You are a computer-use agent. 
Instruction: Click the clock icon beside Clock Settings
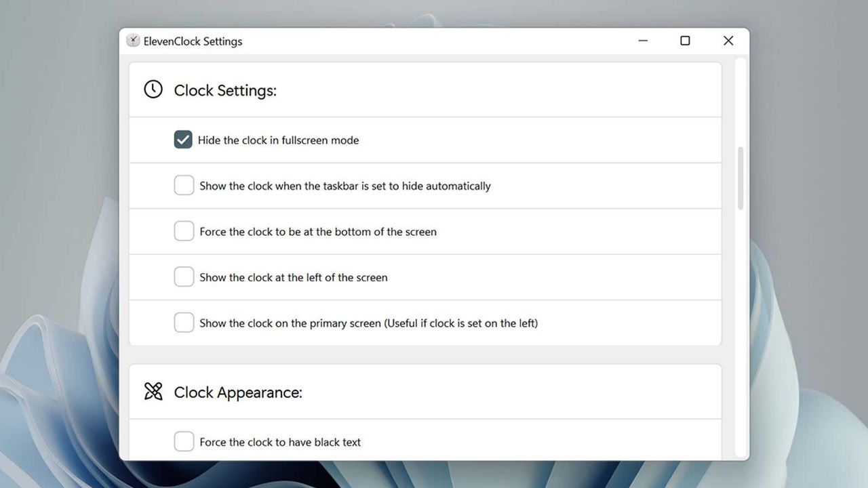click(x=153, y=89)
